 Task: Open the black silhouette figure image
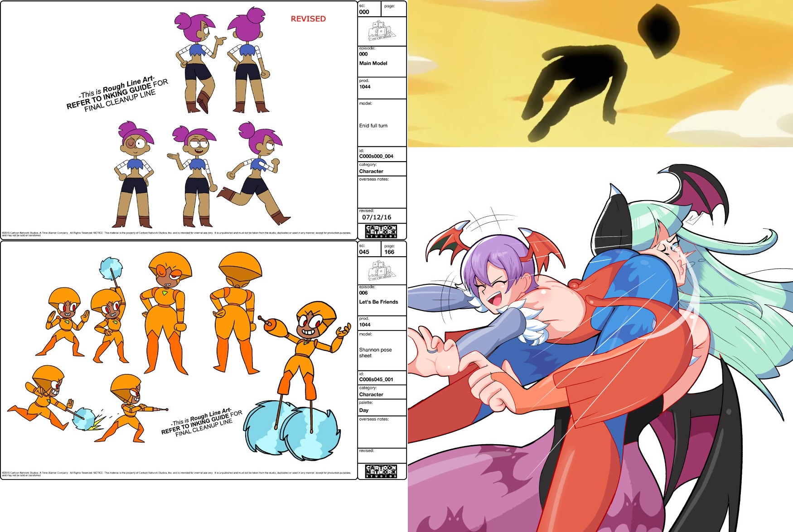pyautogui.click(x=600, y=73)
